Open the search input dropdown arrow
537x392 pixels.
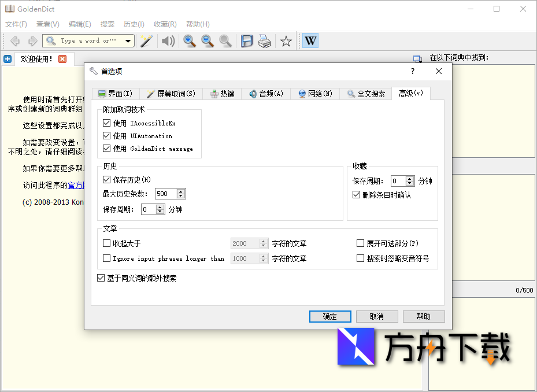click(x=127, y=40)
